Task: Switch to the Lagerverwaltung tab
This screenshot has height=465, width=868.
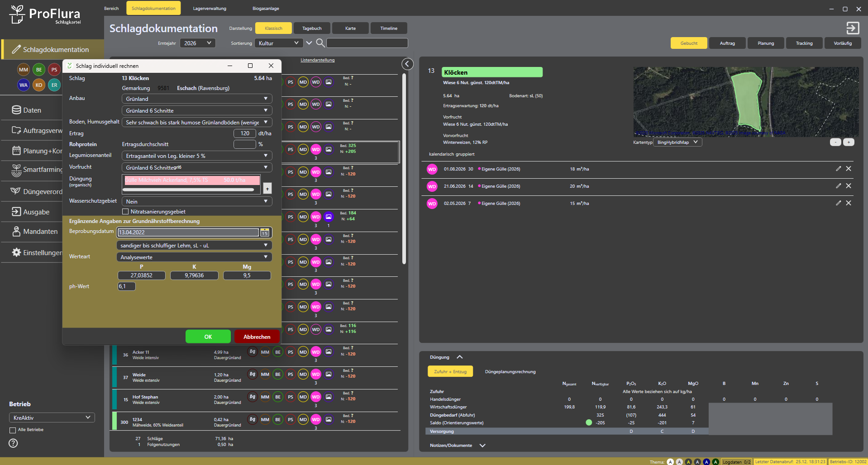Action: 210,9
